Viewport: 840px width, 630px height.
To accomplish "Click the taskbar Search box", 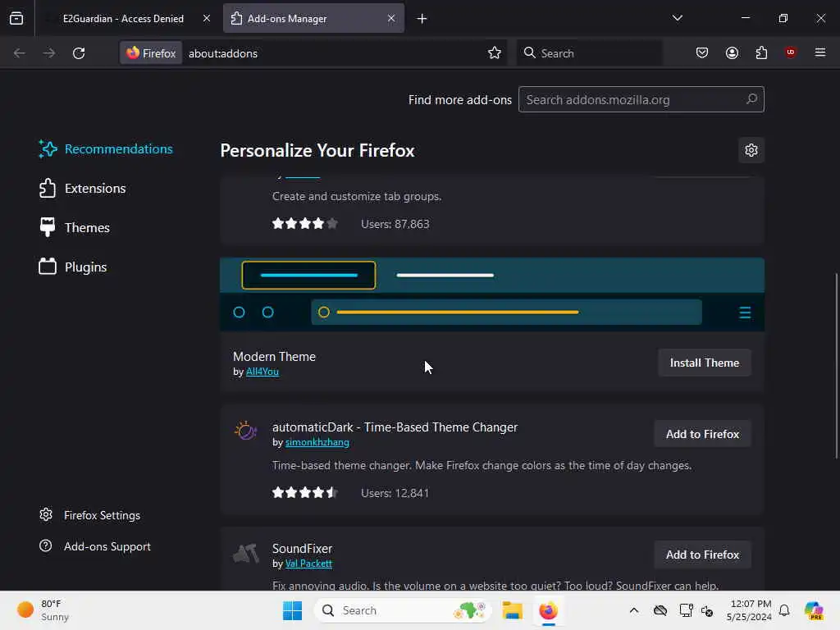I will pyautogui.click(x=402, y=610).
